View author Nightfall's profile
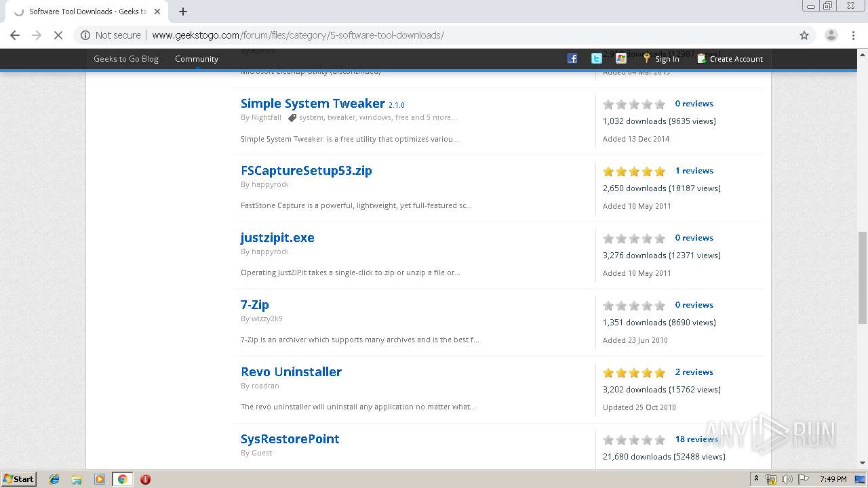The image size is (868, 488). 267,117
